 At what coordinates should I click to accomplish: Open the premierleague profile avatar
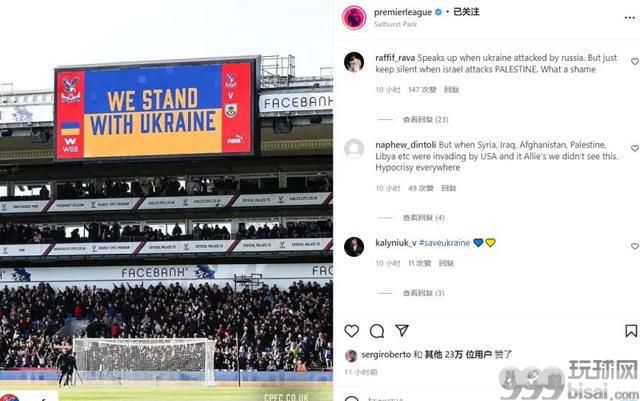tap(354, 18)
